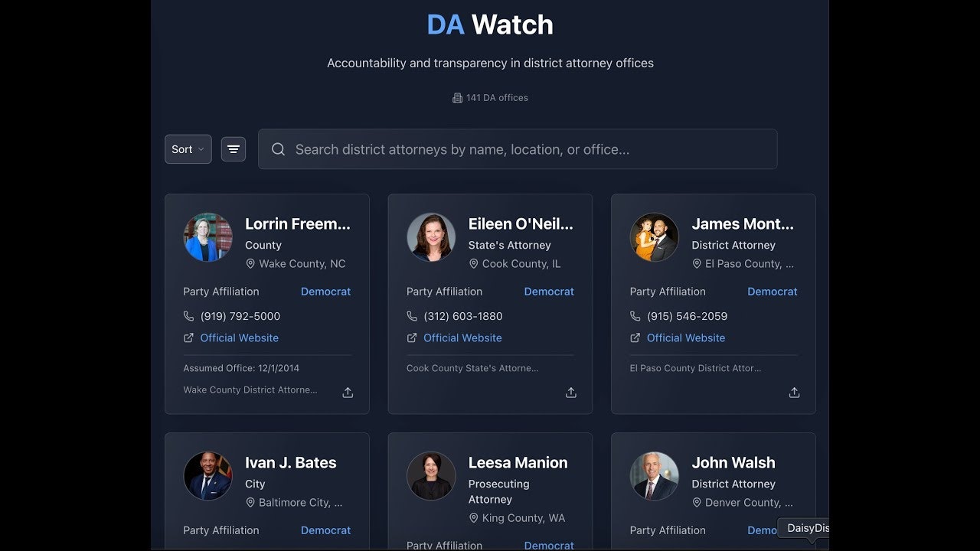Screen dimensions: 980x551
Task: Click the phone icon beside (312) 603-1880
Action: [x=411, y=316]
